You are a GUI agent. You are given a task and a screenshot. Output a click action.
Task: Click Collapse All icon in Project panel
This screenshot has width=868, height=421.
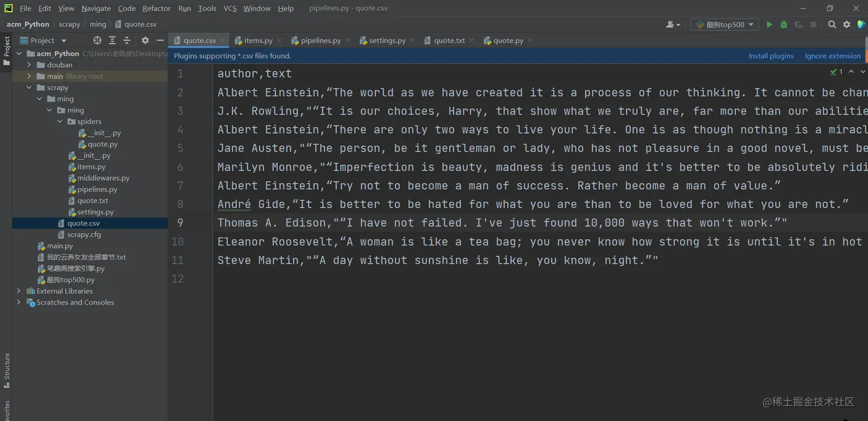(x=127, y=40)
